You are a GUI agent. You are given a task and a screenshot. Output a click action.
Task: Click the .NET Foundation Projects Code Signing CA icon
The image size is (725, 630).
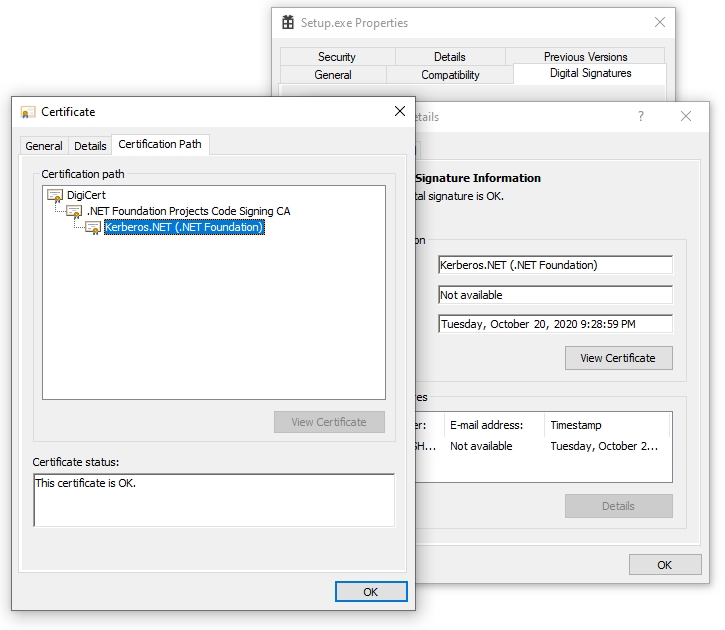tap(74, 212)
